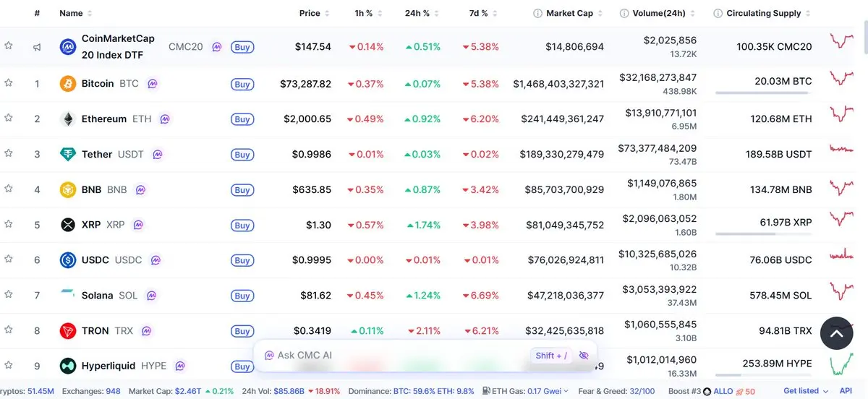Screen dimensions: 868x399
Task: Star Ethereum for the watchlist
Action: (x=9, y=117)
